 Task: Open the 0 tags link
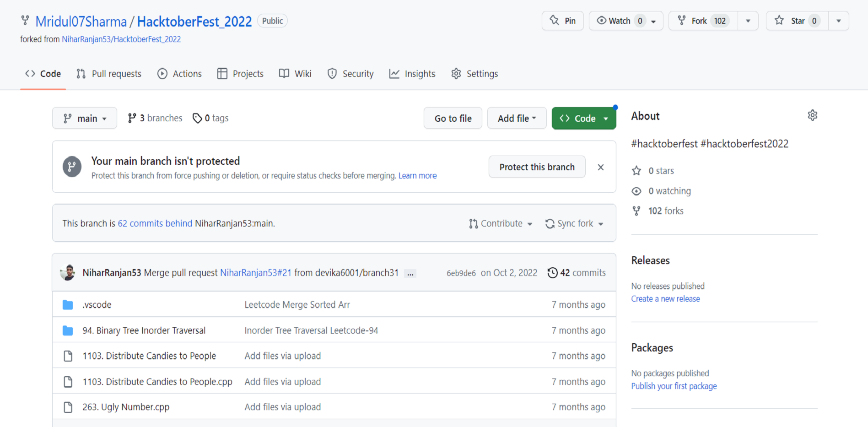(210, 118)
